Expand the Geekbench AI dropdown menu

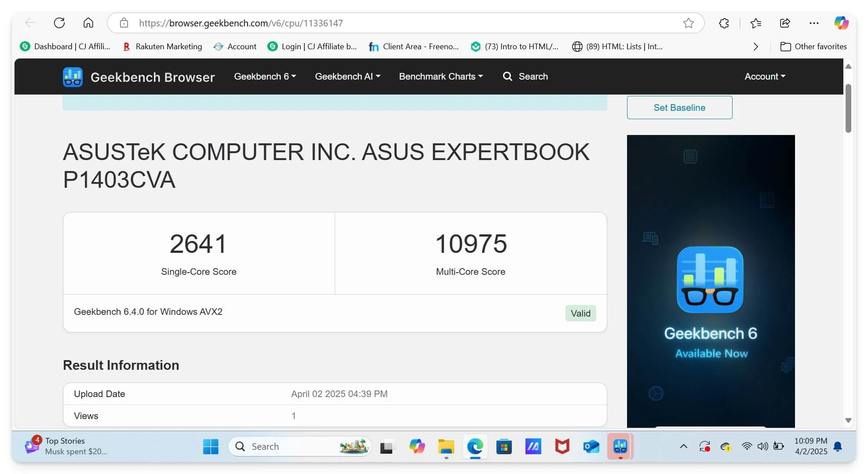pos(347,77)
